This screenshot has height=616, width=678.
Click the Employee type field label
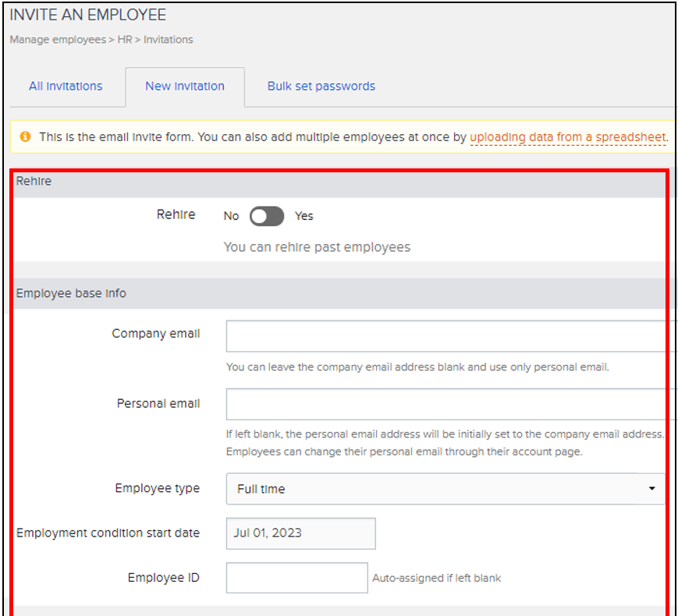pos(157,488)
